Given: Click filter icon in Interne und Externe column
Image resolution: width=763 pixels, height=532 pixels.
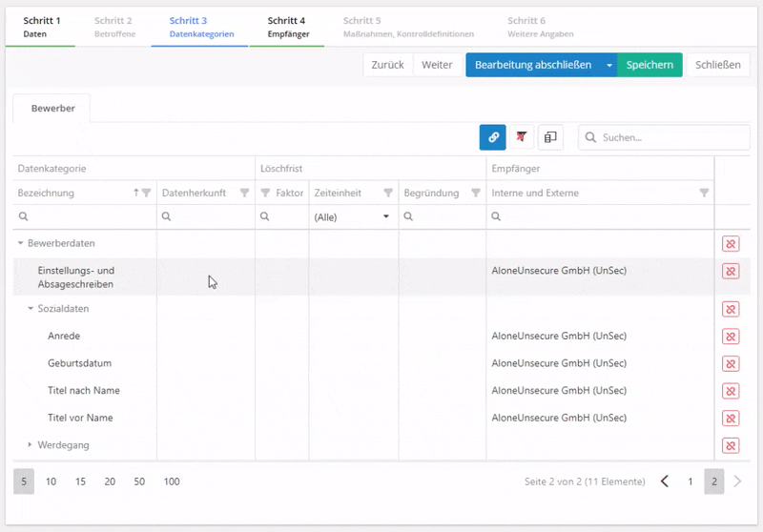Looking at the screenshot, I should point(704,193).
